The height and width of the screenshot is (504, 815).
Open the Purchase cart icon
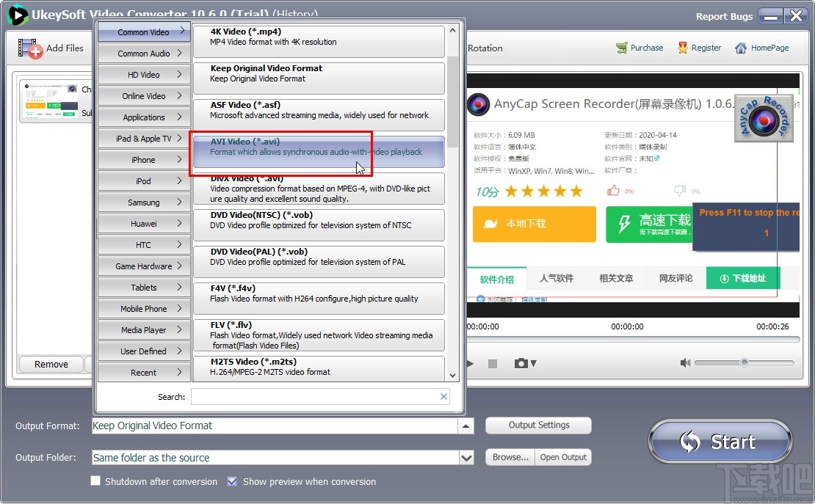pos(622,48)
